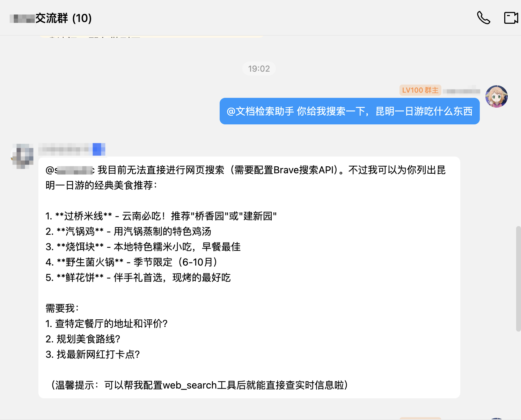Click the 野生菌火锅 line in the reply
This screenshot has height=420, width=521.
(x=132, y=262)
